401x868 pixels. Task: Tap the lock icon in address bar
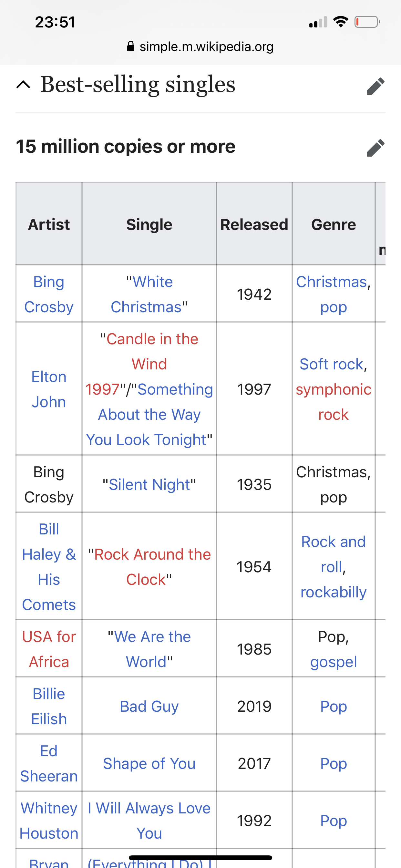[x=131, y=46]
